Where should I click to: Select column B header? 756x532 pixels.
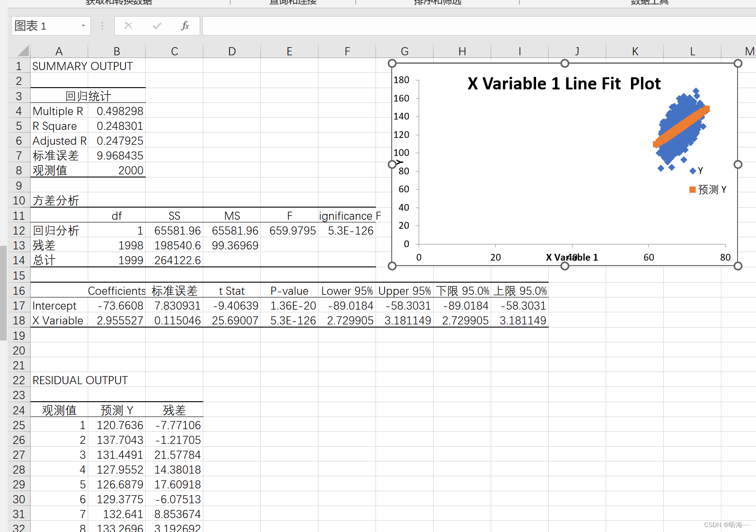pos(116,51)
